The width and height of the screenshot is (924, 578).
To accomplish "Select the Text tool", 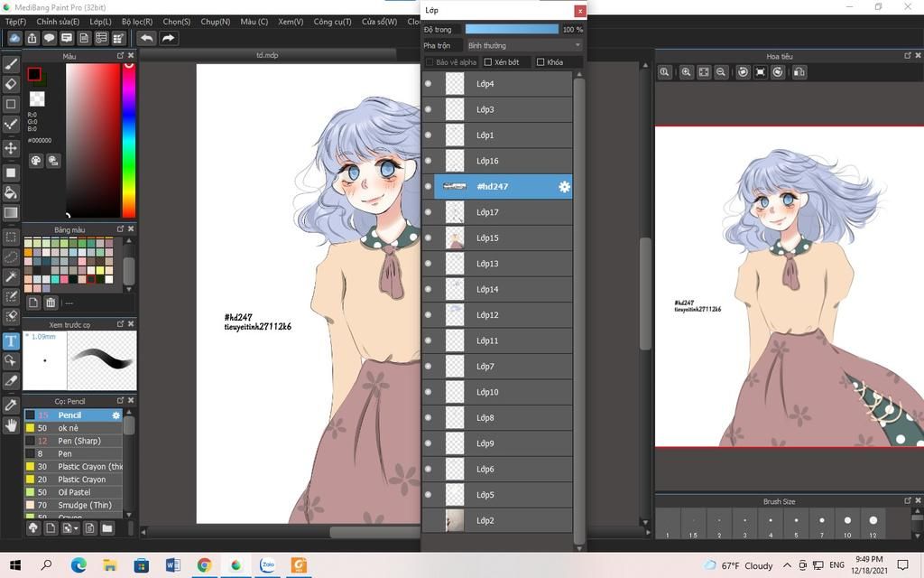I will [11, 340].
